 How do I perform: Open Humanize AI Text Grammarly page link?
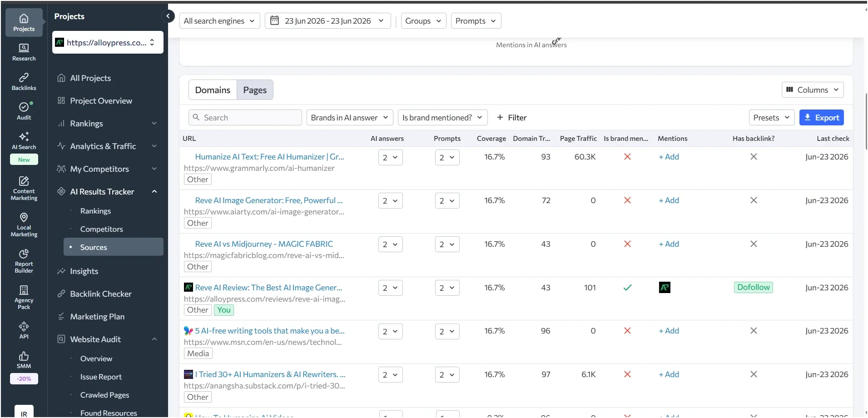point(270,157)
